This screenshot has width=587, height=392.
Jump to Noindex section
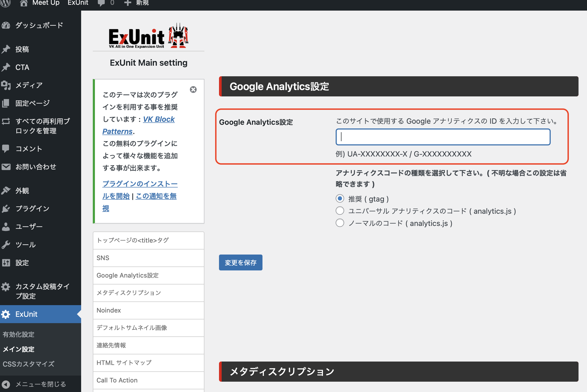pyautogui.click(x=148, y=310)
